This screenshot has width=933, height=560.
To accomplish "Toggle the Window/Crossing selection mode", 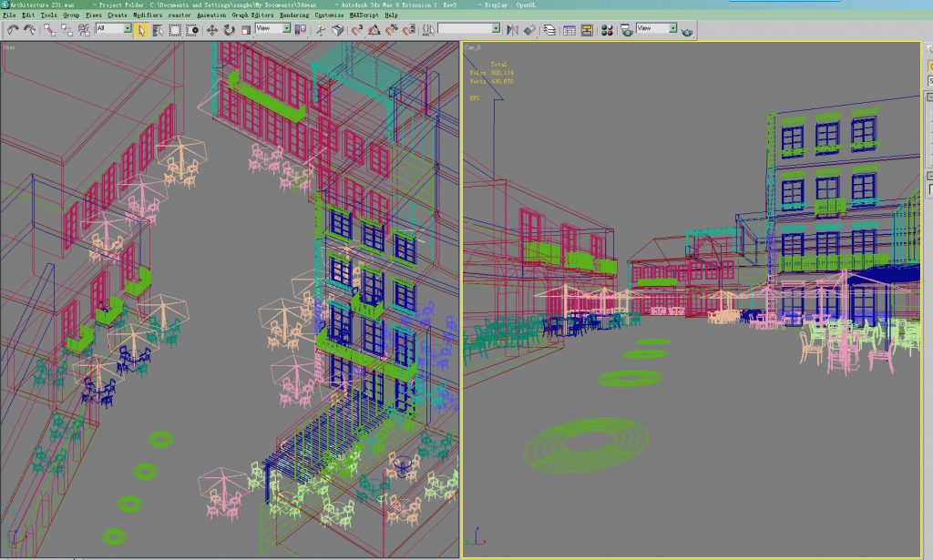I will (191, 30).
